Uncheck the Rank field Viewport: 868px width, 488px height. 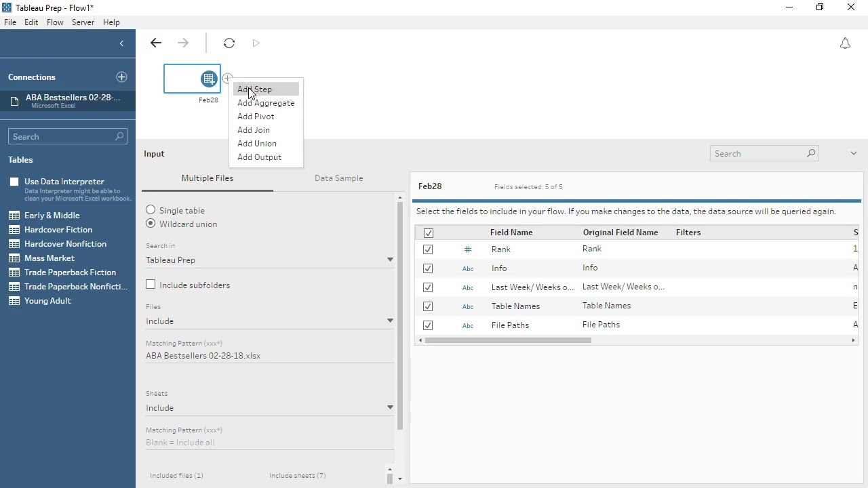(428, 249)
